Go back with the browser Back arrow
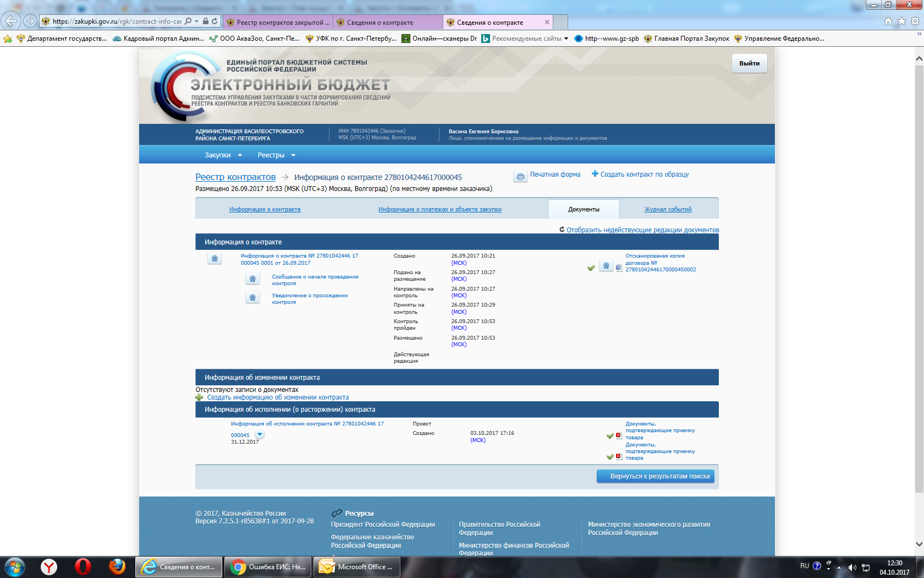The width and height of the screenshot is (924, 578). (x=10, y=21)
